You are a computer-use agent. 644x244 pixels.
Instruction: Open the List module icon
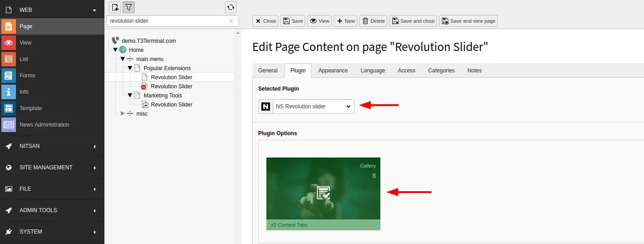point(8,59)
